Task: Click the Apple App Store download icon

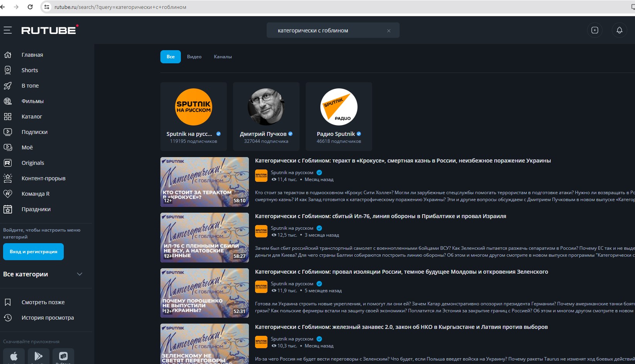Action: click(x=14, y=356)
